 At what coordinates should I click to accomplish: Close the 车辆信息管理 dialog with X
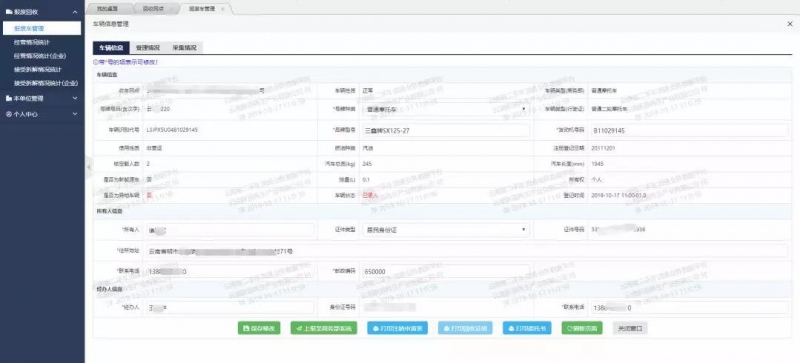(790, 24)
